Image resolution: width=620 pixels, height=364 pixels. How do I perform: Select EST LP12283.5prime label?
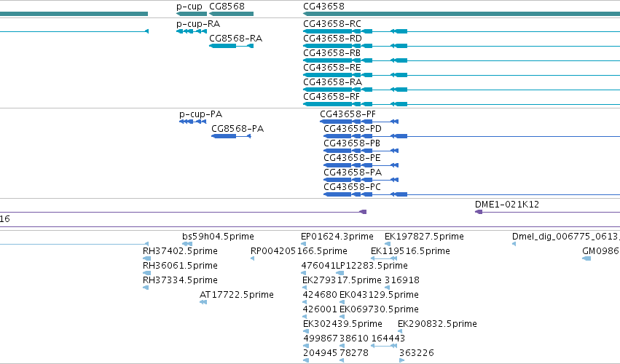point(372,266)
